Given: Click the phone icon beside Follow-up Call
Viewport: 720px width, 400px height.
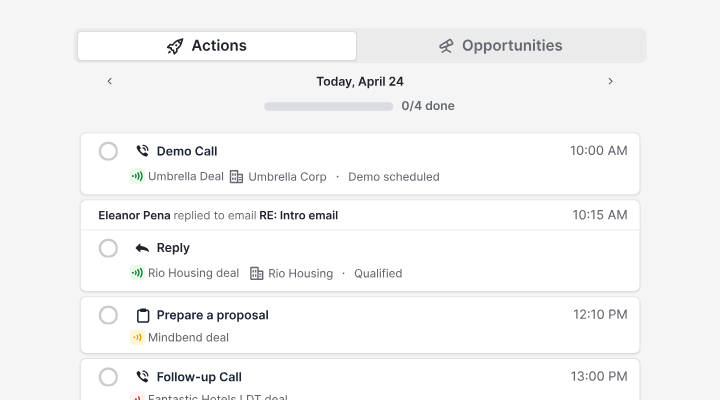Looking at the screenshot, I should [143, 377].
